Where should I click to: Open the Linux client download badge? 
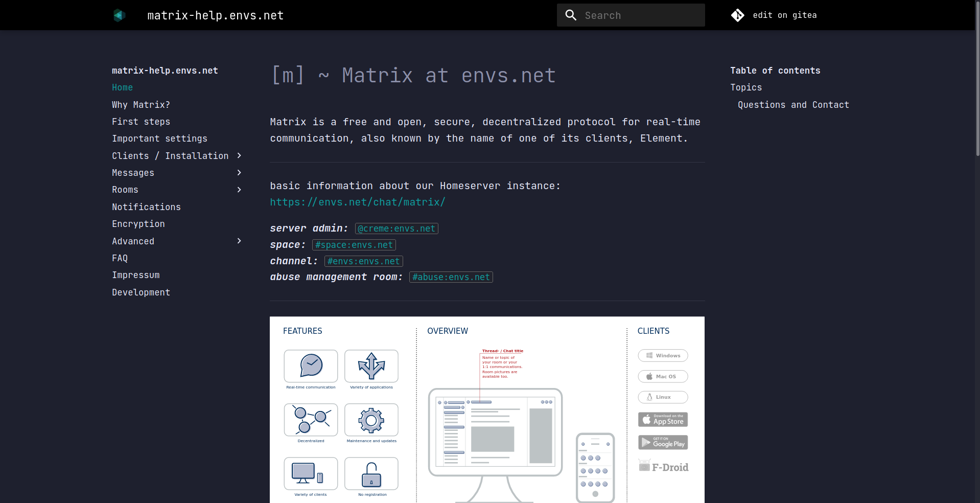(x=662, y=397)
